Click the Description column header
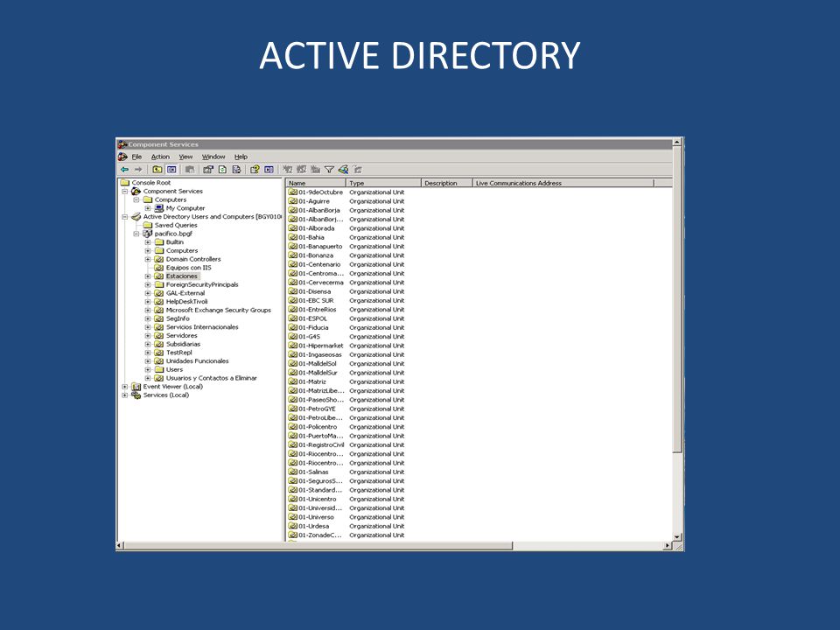The image size is (840, 630). click(x=447, y=183)
